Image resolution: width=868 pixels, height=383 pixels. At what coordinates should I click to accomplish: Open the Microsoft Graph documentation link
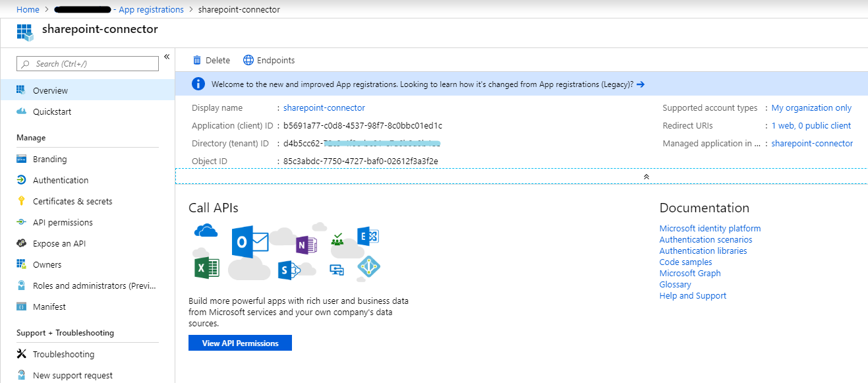[x=689, y=274]
